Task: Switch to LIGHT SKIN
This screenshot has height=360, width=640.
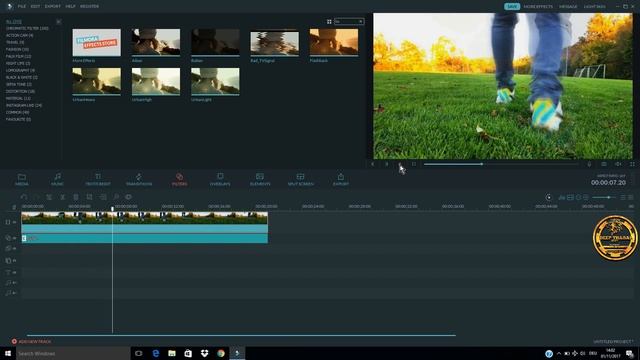Action: 594,7
